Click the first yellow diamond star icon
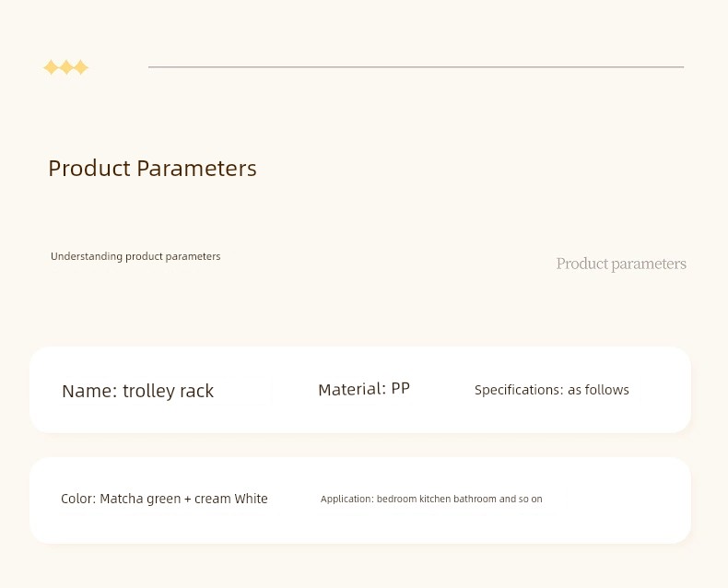 (x=51, y=67)
